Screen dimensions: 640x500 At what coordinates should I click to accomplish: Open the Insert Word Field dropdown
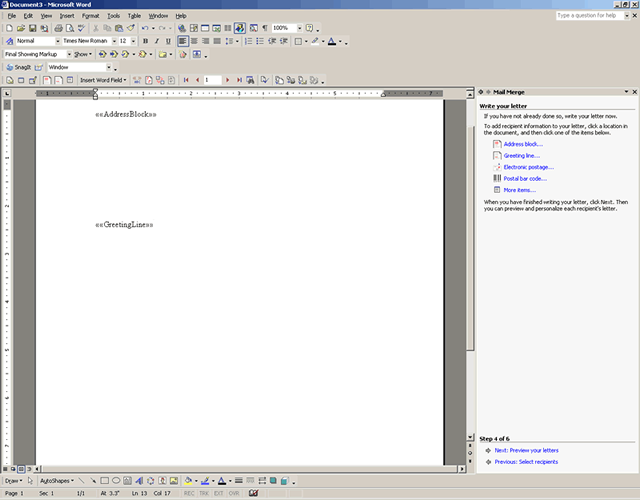click(x=103, y=80)
